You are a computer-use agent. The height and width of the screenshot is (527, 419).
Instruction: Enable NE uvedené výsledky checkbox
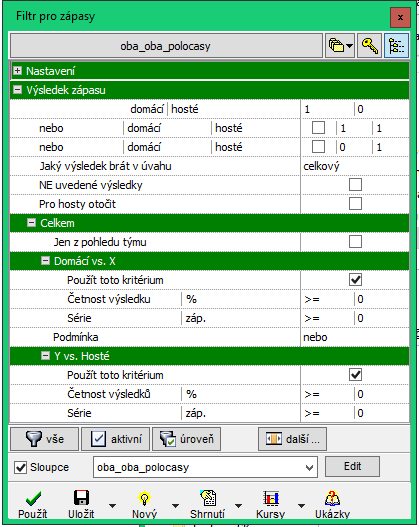tap(355, 185)
